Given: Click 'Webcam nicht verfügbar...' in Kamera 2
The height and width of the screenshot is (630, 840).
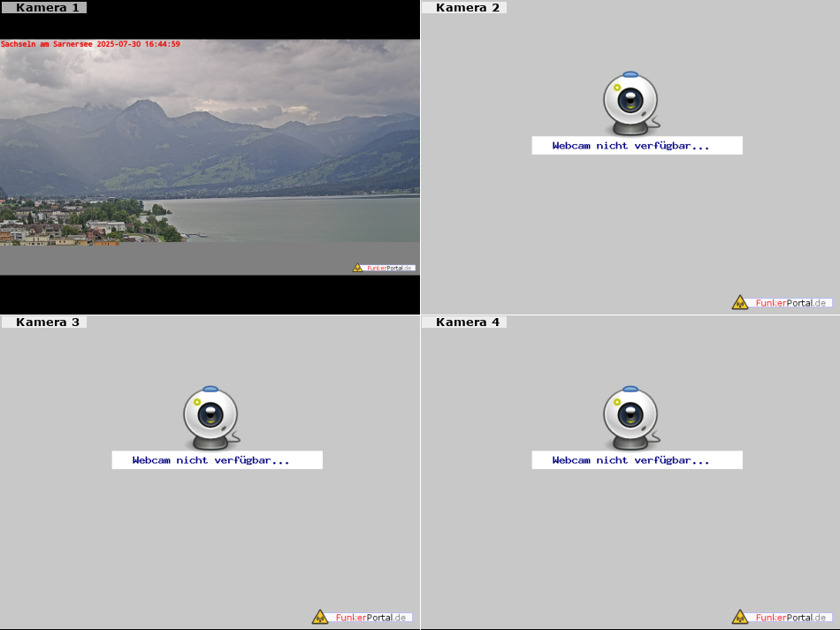Looking at the screenshot, I should pos(637,146).
